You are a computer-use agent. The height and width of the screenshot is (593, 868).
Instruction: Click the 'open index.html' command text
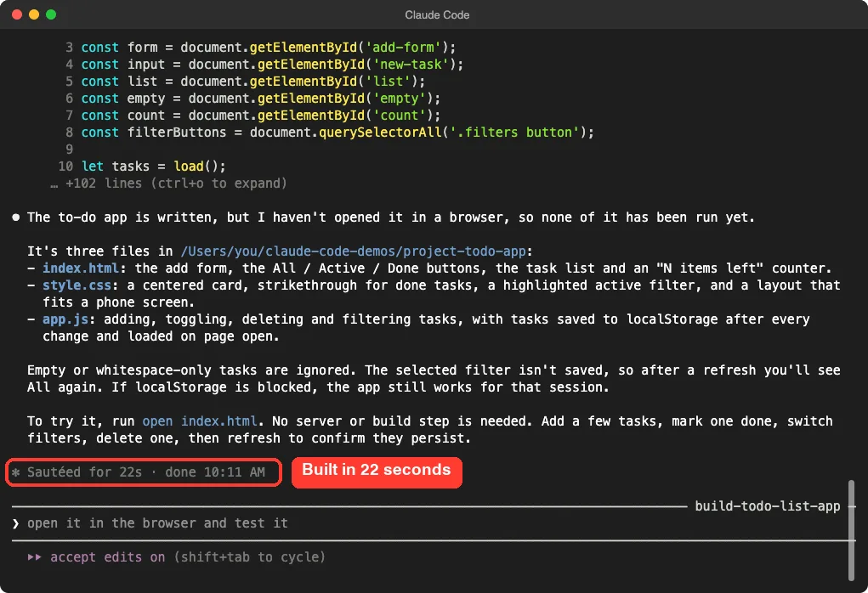[x=199, y=421]
